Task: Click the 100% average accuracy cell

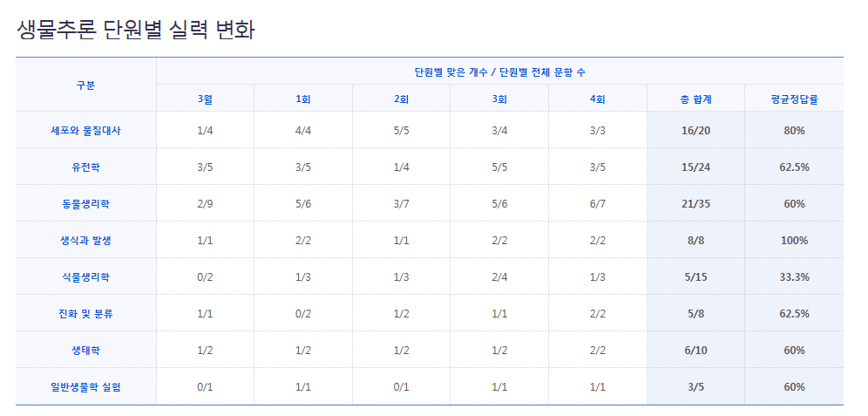Action: 793,240
